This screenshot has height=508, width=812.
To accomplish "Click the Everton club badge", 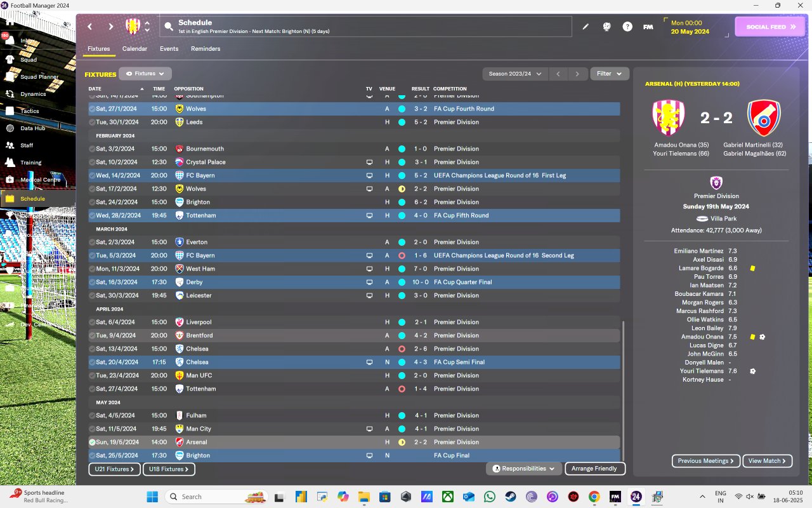I will (x=180, y=242).
